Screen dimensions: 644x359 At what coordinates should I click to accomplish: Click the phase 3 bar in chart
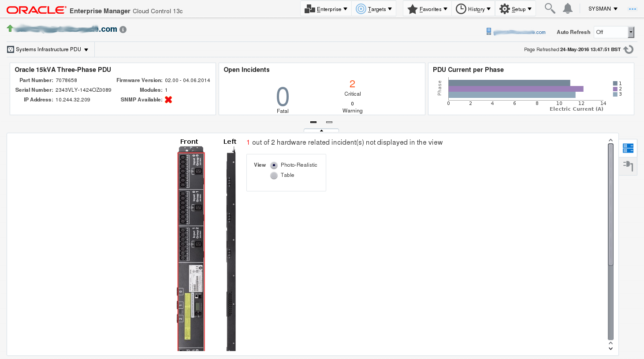click(512, 95)
